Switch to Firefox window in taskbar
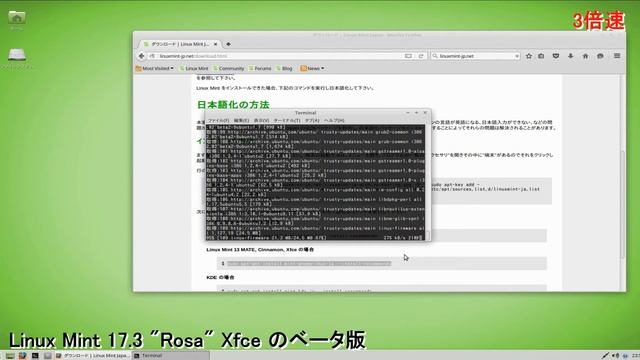Screen dimensions: 640x360 (x=93, y=356)
